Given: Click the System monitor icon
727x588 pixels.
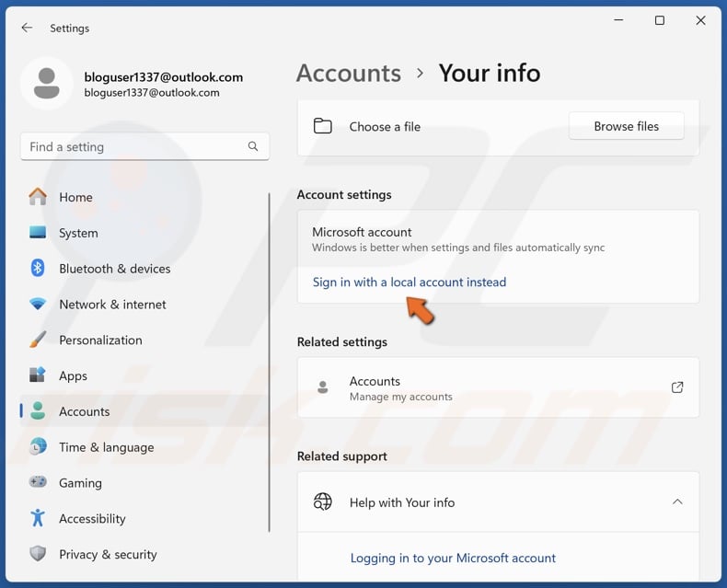Looking at the screenshot, I should click(x=38, y=232).
